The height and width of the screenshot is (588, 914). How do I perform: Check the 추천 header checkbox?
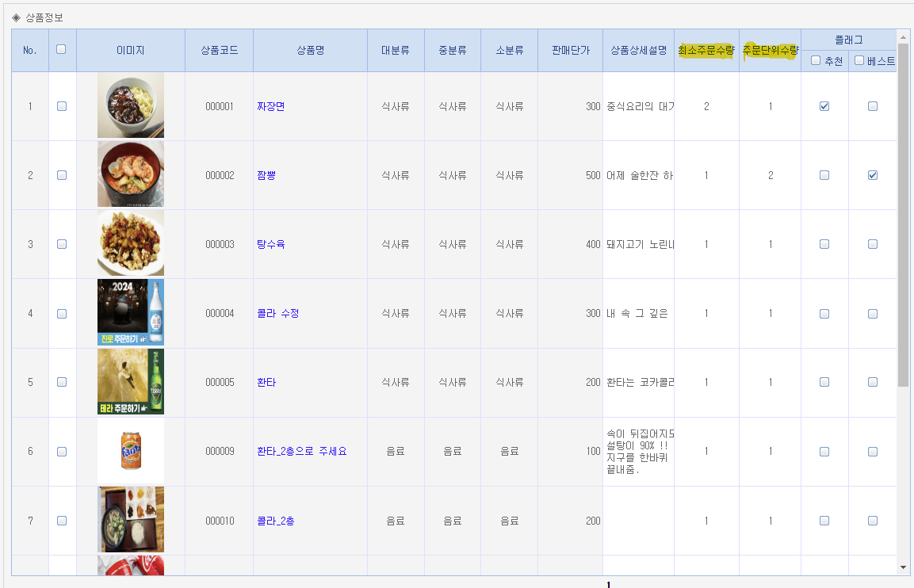pyautogui.click(x=816, y=61)
